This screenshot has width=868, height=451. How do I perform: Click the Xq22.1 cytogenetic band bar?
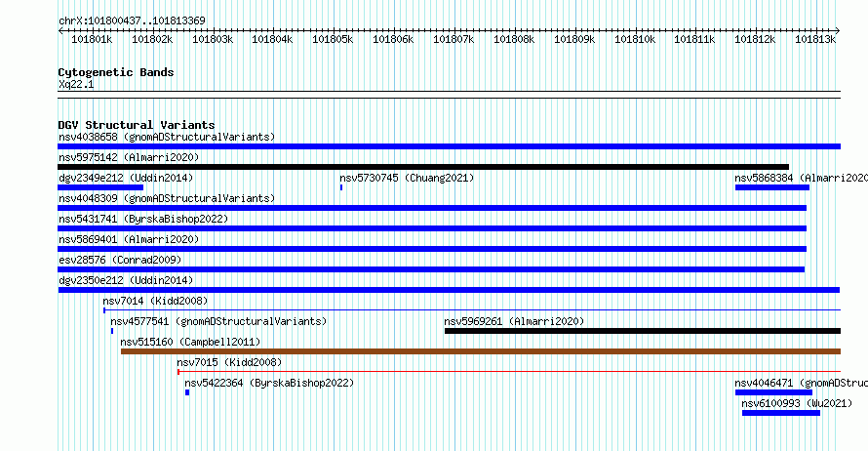coord(449,95)
